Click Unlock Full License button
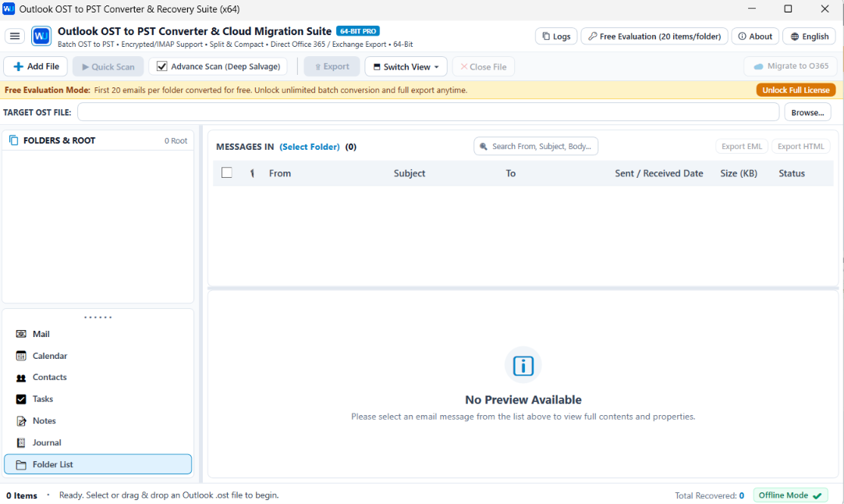The height and width of the screenshot is (504, 844). tap(796, 90)
